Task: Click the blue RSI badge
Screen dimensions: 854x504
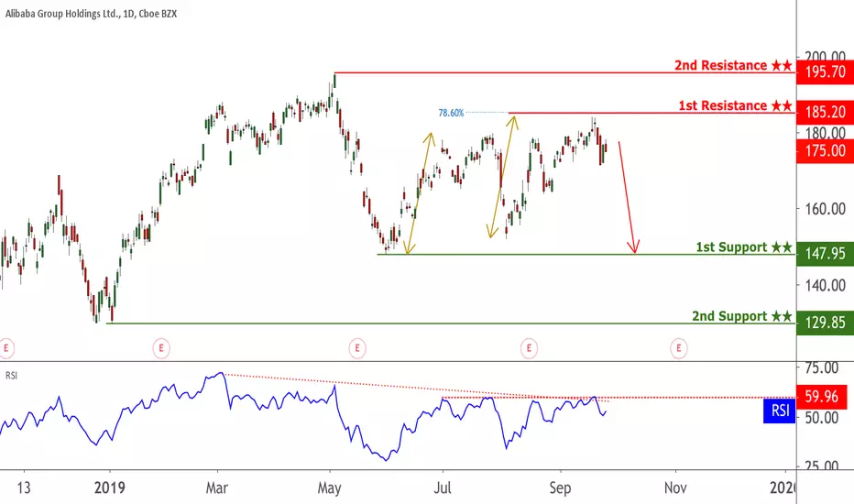Action: click(780, 411)
